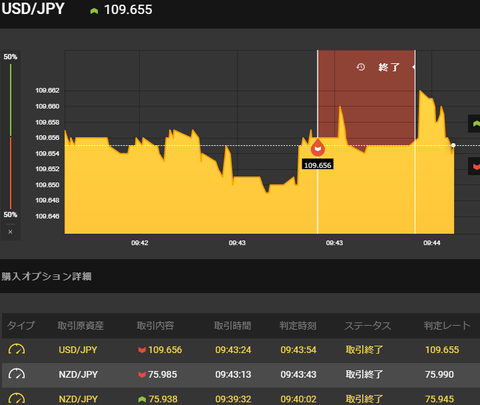Click the gauge type icon in the NZD/JPY 75.985 row
This screenshot has width=480, height=405.
pos(17,374)
